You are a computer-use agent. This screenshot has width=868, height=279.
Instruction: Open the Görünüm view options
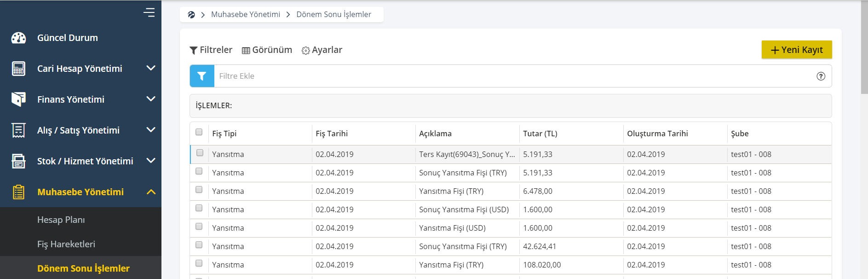pos(267,50)
